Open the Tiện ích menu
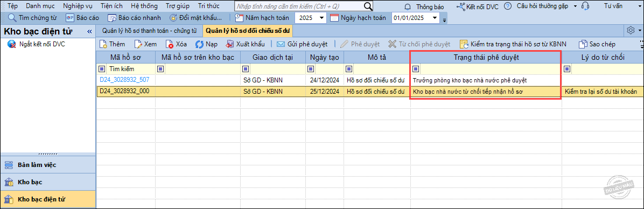The image size is (644, 209). pos(111,6)
